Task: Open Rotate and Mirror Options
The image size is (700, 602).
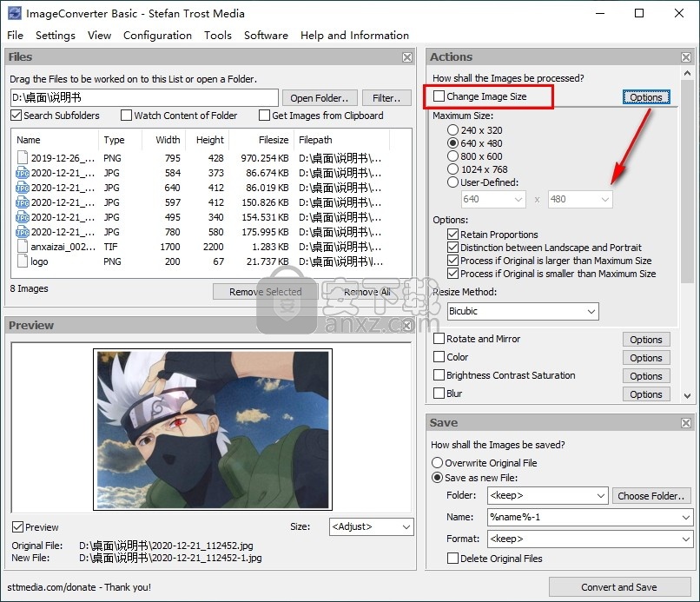Action: (646, 340)
